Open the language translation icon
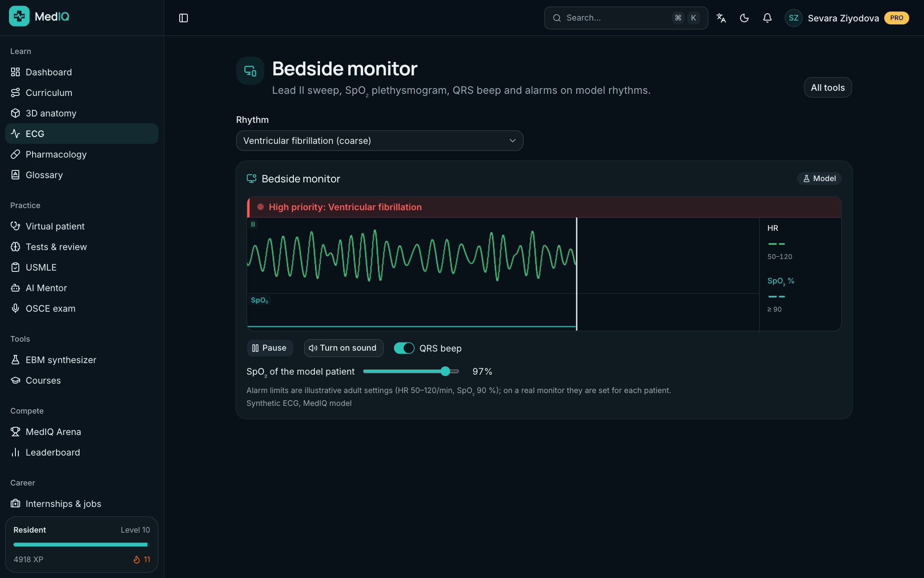The width and height of the screenshot is (924, 578). point(721,18)
